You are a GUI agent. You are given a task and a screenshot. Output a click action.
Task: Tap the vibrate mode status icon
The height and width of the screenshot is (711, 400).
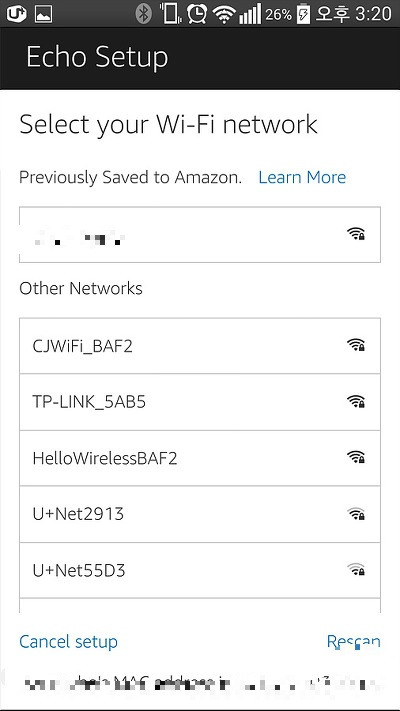171,14
